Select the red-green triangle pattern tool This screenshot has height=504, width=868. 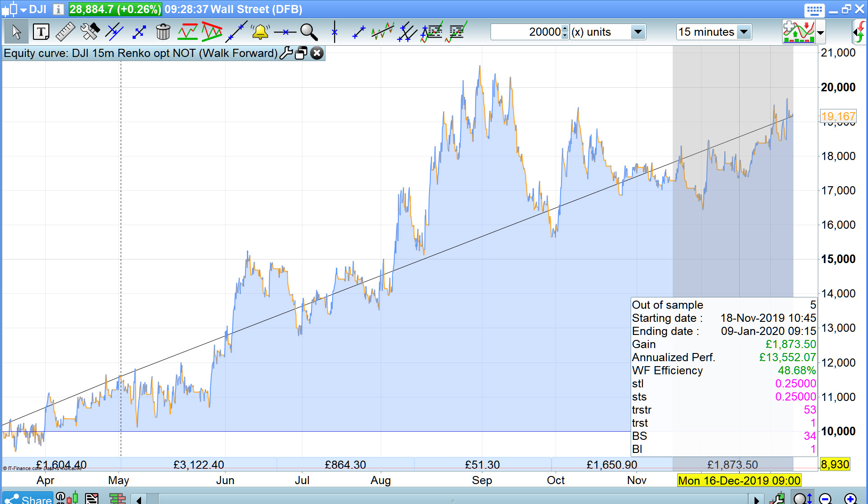[212, 32]
